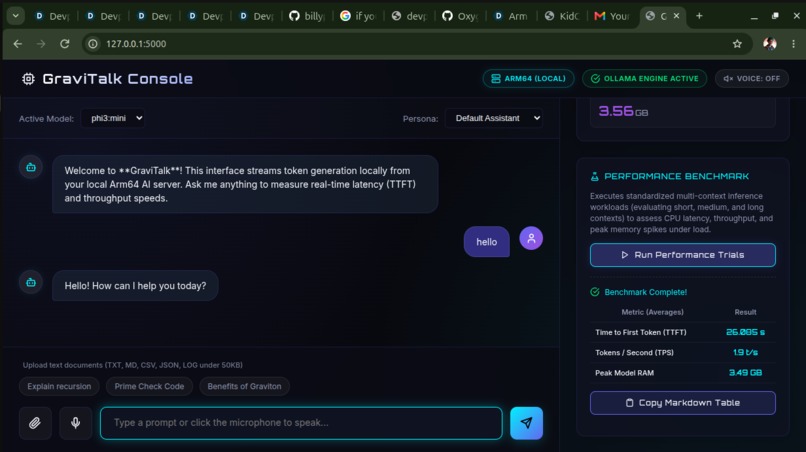
Task: Click the Tokens / Second result value
Action: (745, 353)
